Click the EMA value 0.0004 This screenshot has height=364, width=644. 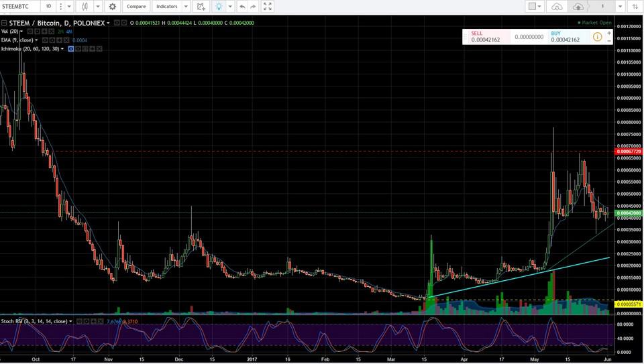tap(80, 40)
